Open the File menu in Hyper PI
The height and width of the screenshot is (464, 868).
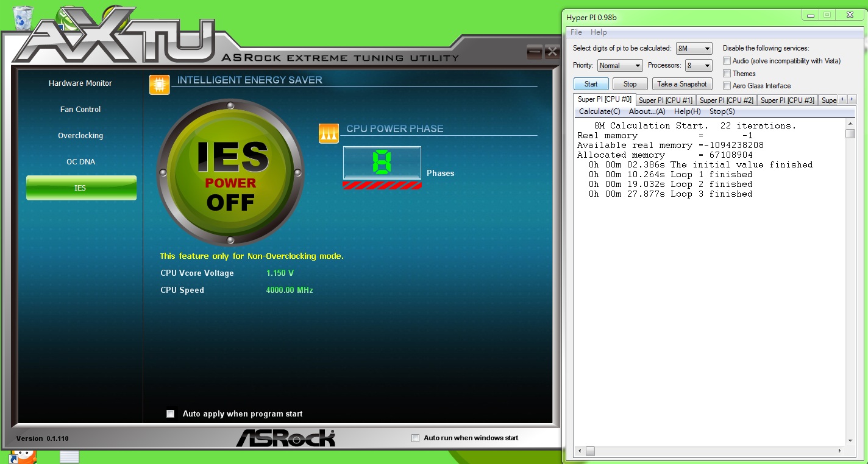pyautogui.click(x=576, y=32)
